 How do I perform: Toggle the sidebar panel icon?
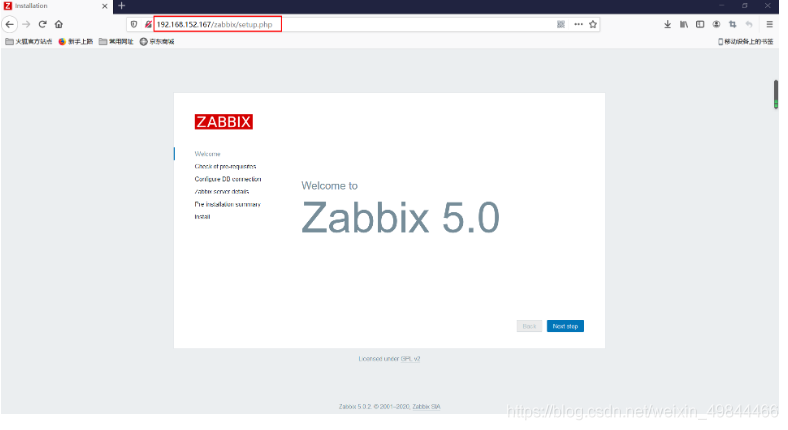click(x=700, y=24)
